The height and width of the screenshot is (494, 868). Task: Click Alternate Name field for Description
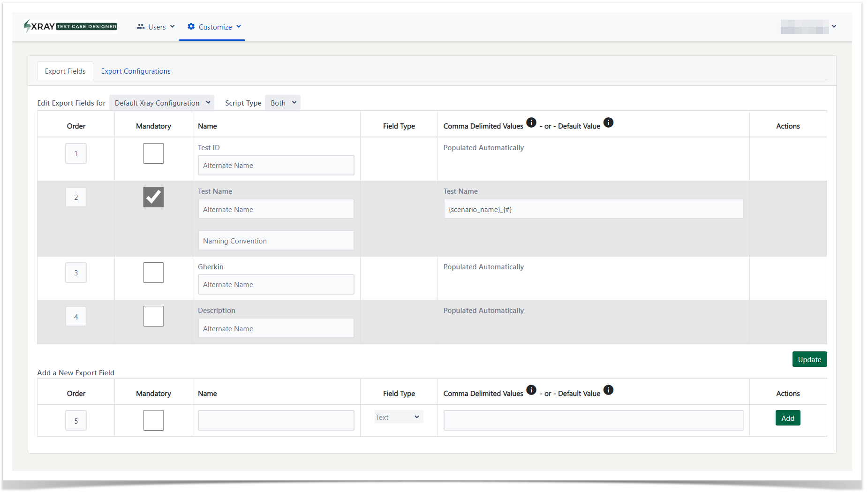[x=276, y=328]
